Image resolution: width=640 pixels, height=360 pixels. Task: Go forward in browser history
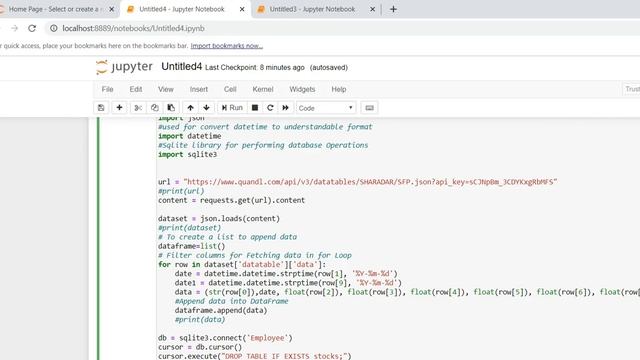click(15, 28)
